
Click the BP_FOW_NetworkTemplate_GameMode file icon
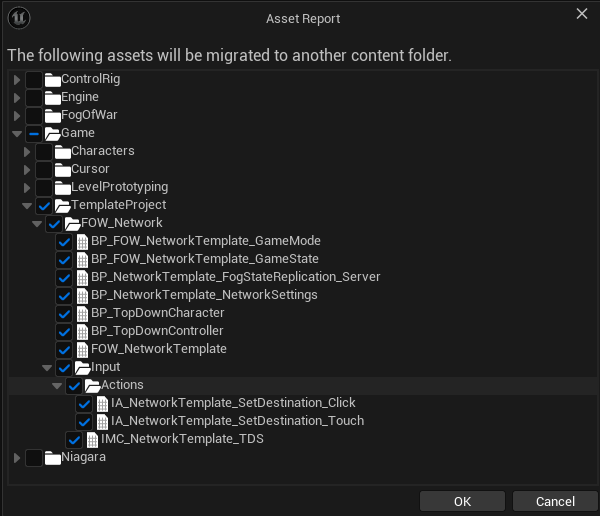(82, 242)
